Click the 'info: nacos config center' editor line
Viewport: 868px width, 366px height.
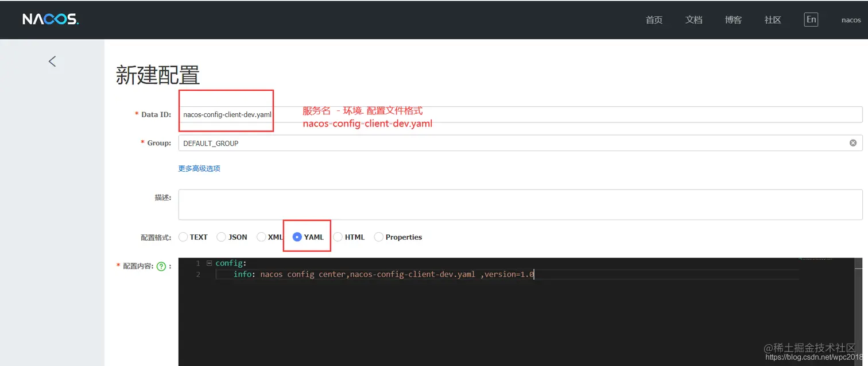tap(383, 275)
